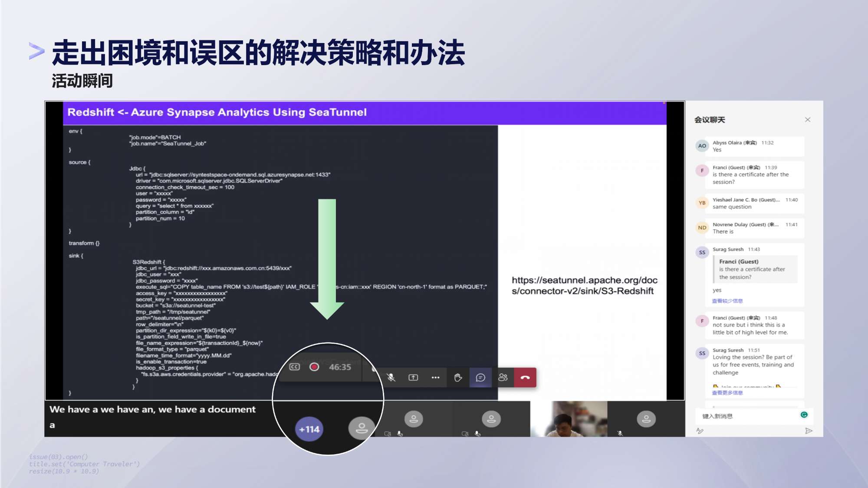
Task: Click the 'Yes' message from Abyss Olaira
Action: tap(717, 150)
